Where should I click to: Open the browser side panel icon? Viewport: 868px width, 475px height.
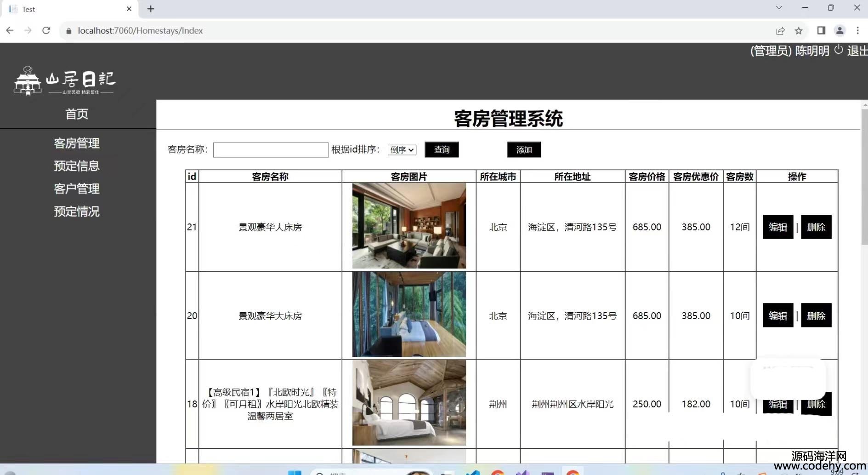click(x=821, y=30)
